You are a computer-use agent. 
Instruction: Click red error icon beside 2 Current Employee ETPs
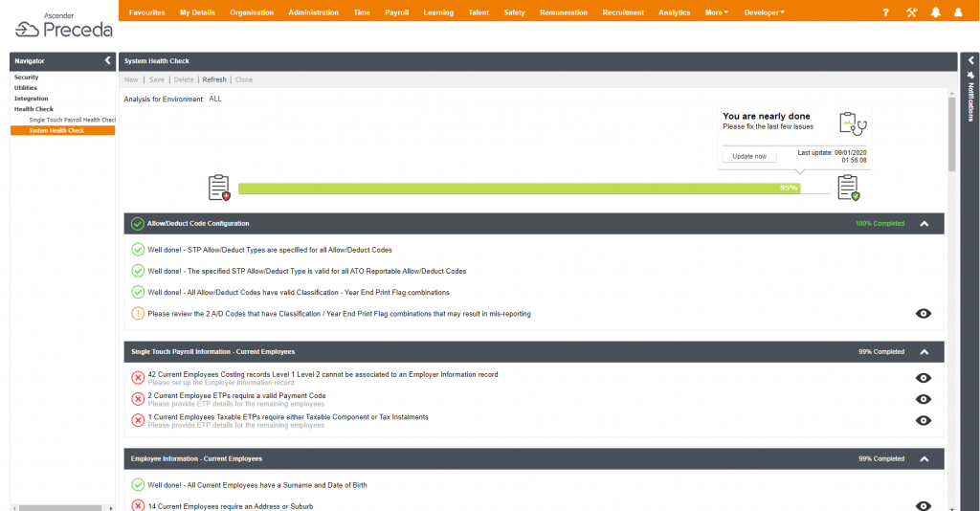[138, 399]
